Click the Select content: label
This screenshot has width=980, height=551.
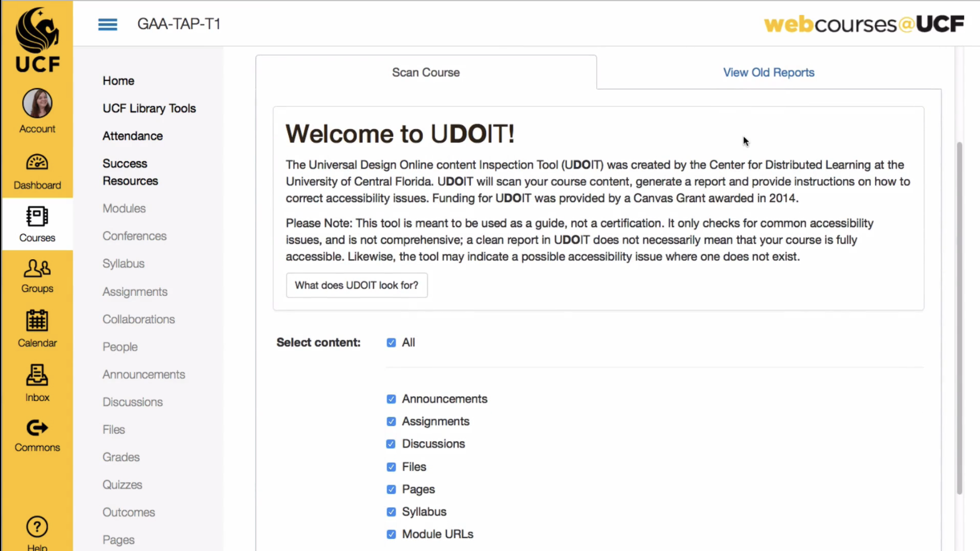point(318,343)
